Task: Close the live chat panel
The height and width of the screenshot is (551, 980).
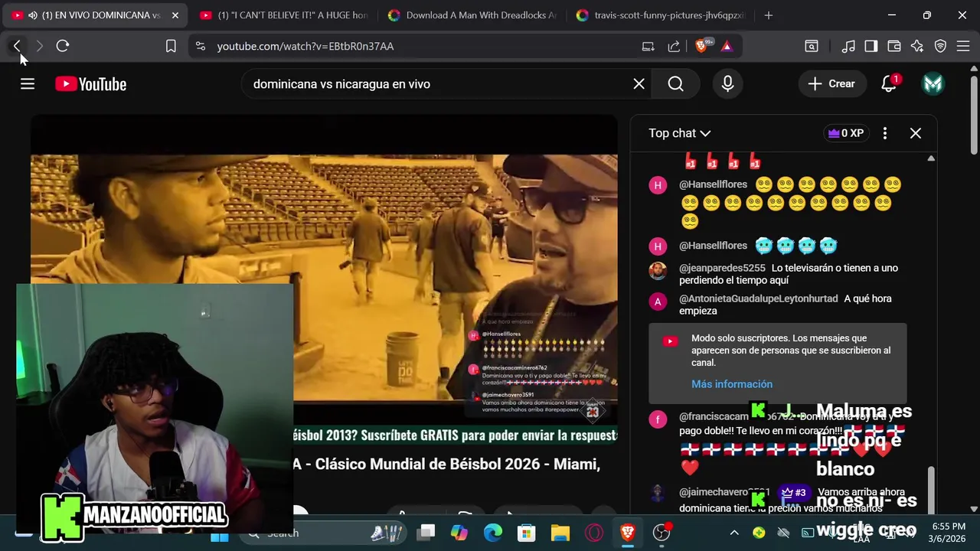Action: 916,133
